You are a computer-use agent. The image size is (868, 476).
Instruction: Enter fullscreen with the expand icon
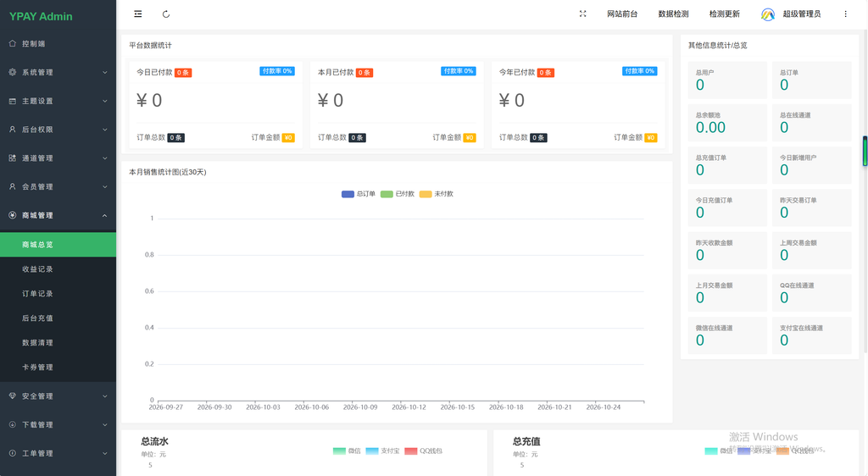(583, 14)
